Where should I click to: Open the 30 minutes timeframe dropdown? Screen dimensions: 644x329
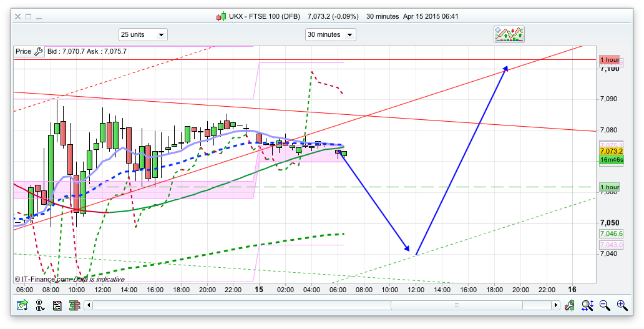pyautogui.click(x=330, y=34)
